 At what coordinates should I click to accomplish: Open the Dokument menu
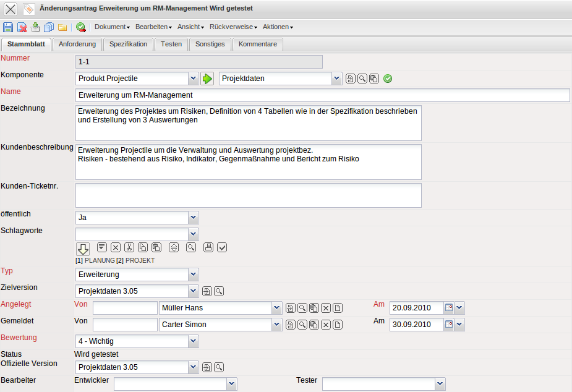[112, 27]
